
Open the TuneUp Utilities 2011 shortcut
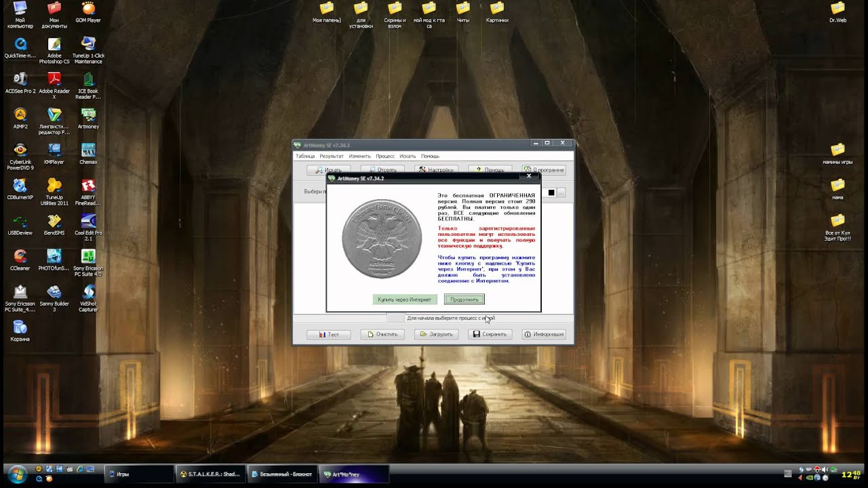(54, 192)
